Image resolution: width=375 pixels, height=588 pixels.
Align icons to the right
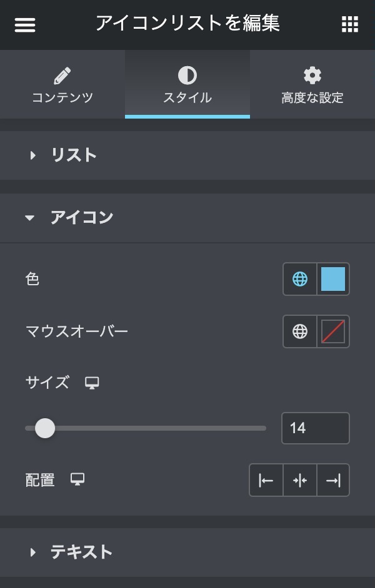coord(333,480)
